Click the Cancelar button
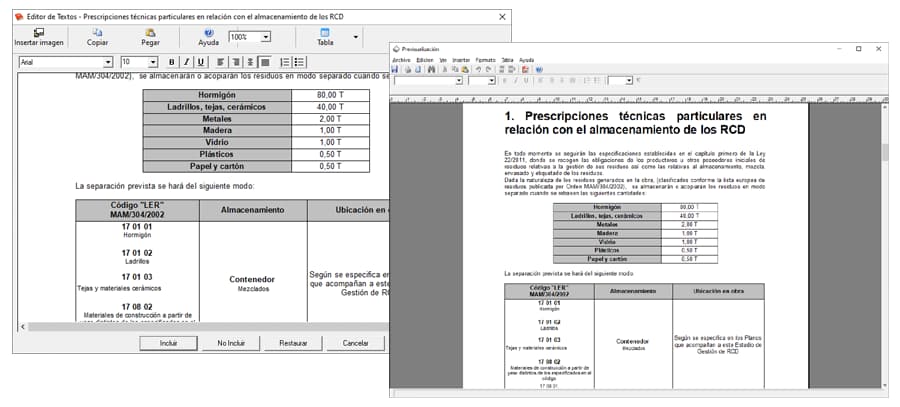 [355, 343]
